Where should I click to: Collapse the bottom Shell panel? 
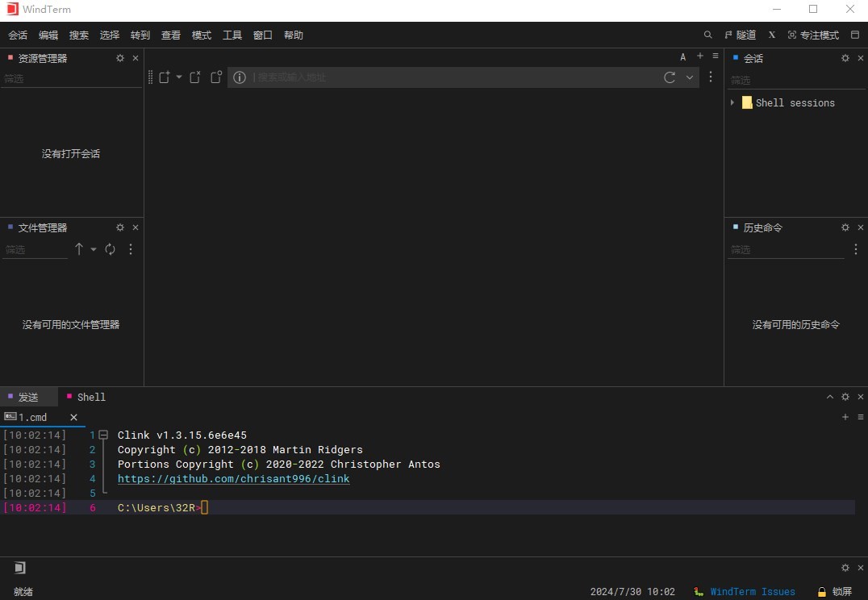829,397
